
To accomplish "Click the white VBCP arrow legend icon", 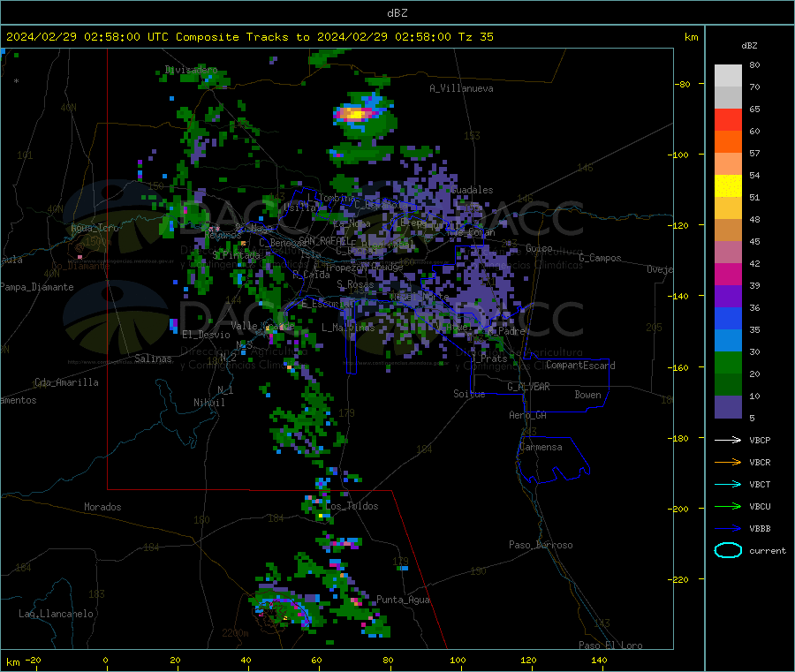I will tap(728, 440).
